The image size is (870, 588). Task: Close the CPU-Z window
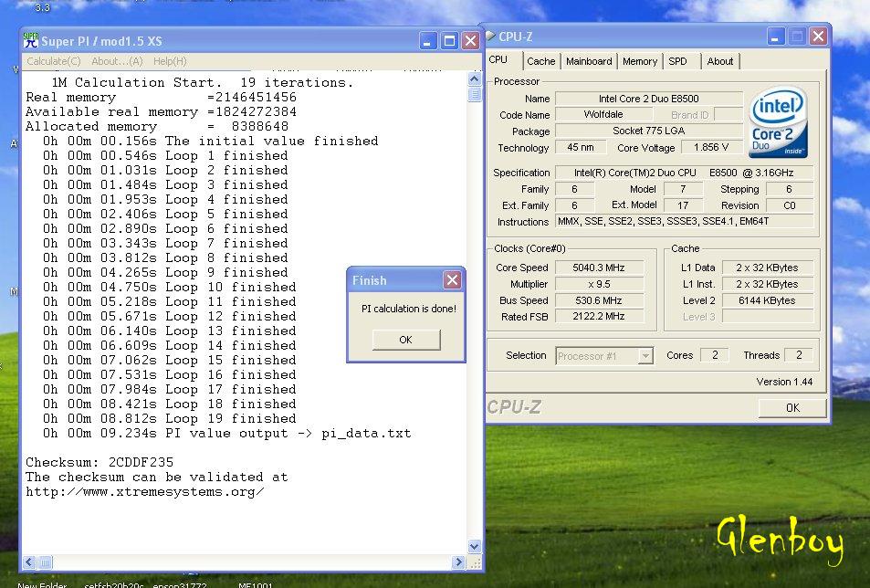pos(818,37)
